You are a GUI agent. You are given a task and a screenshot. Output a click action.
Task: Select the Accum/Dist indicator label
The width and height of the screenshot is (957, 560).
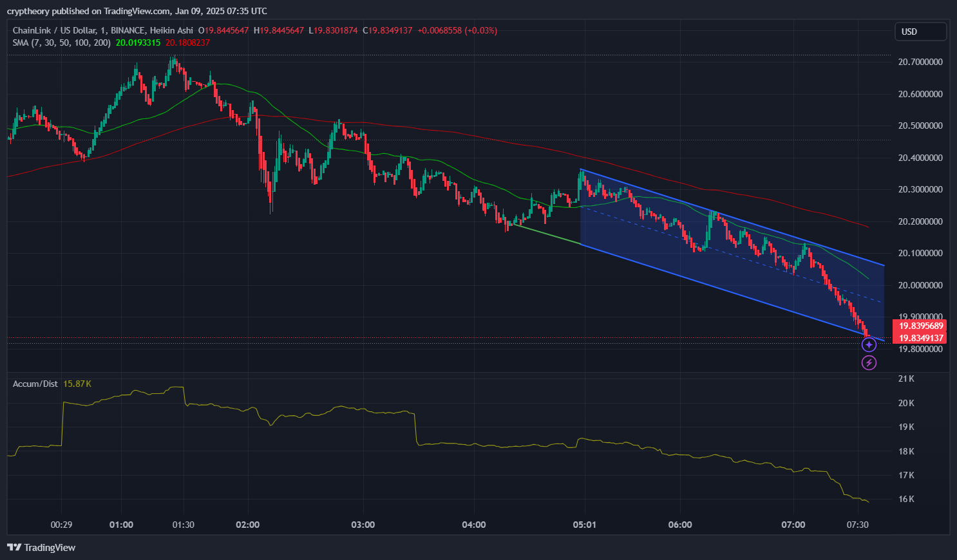[x=35, y=384]
